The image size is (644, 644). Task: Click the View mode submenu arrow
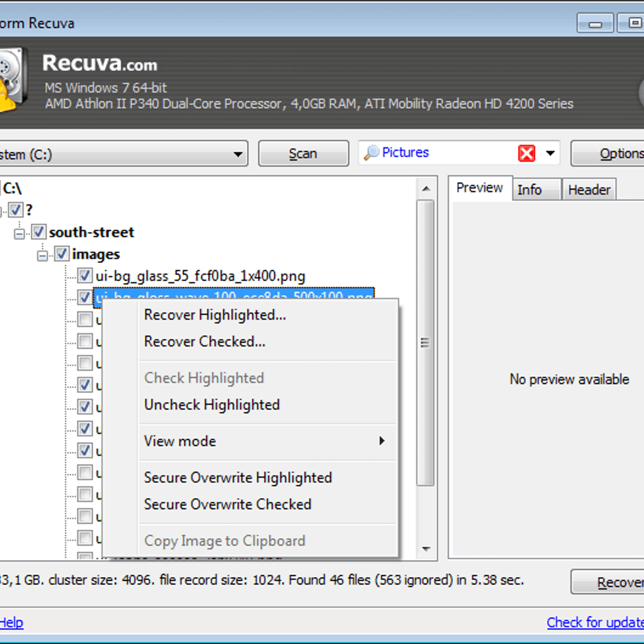tap(382, 441)
